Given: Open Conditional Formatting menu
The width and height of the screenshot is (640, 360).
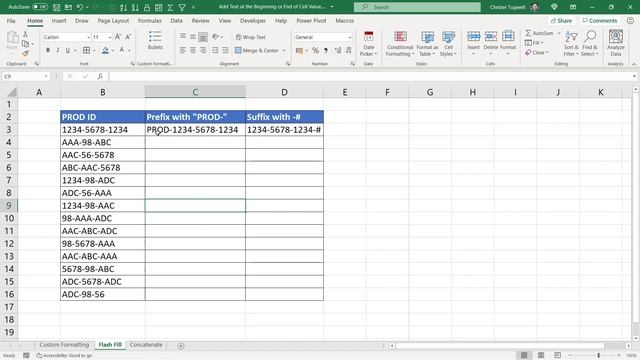Looking at the screenshot, I should 400,43.
